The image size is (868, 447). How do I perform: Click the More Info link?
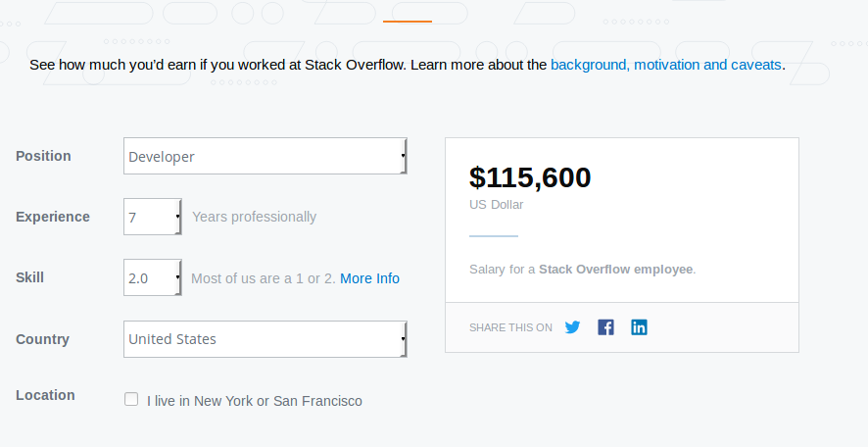point(369,278)
